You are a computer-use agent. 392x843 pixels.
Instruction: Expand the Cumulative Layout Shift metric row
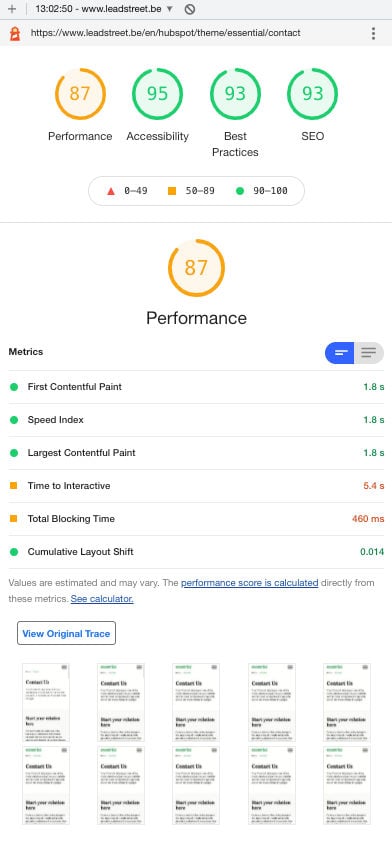(196, 552)
